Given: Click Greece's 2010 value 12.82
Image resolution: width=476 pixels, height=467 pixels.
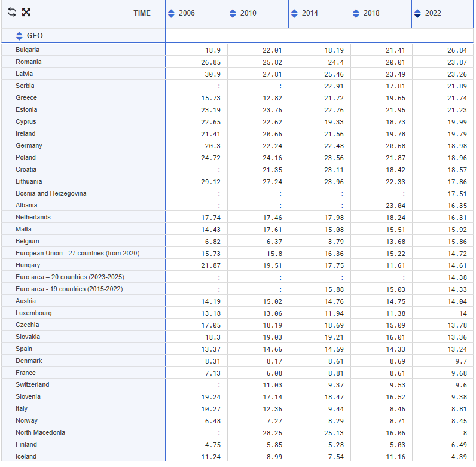Looking at the screenshot, I should tap(272, 98).
